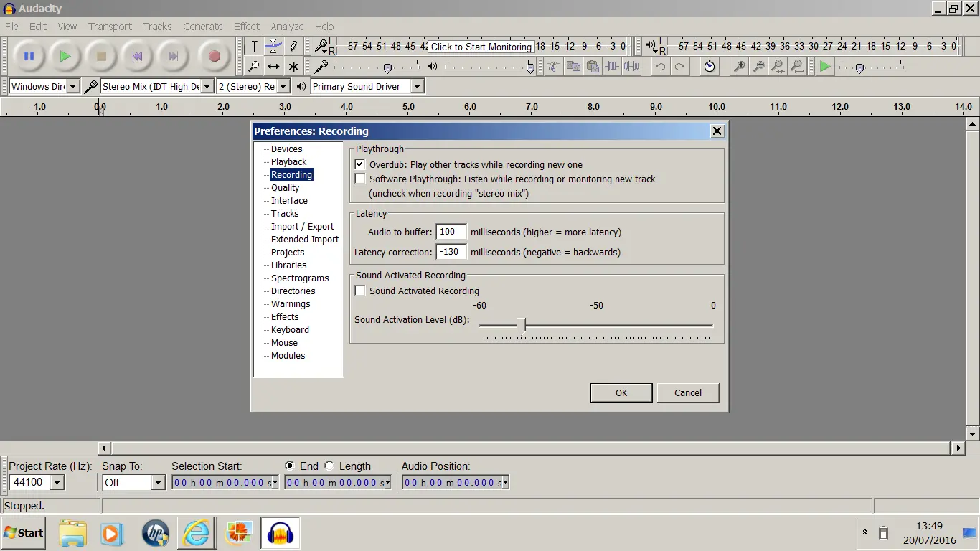Open selection End time format arrow
This screenshot has width=980, height=551.
pos(388,482)
